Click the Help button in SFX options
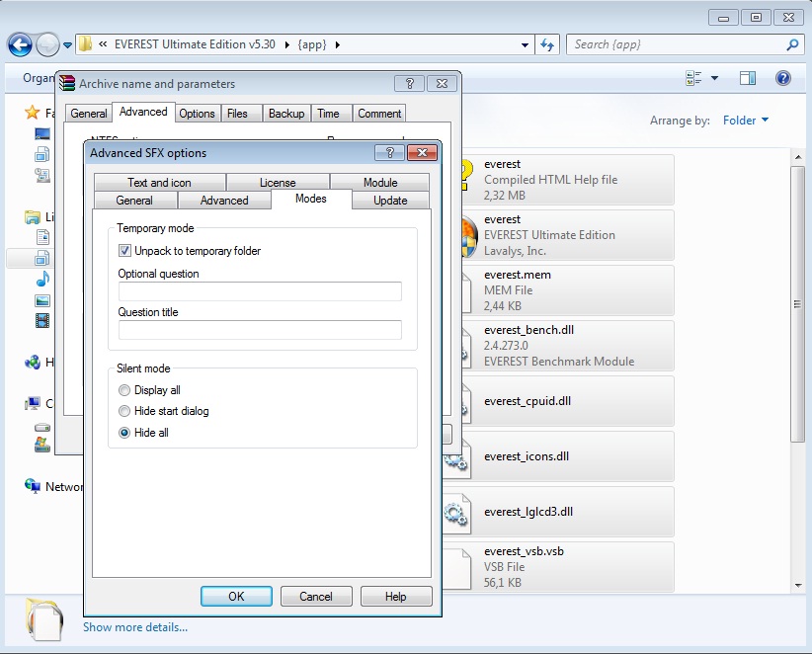The width and height of the screenshot is (812, 654). click(396, 597)
